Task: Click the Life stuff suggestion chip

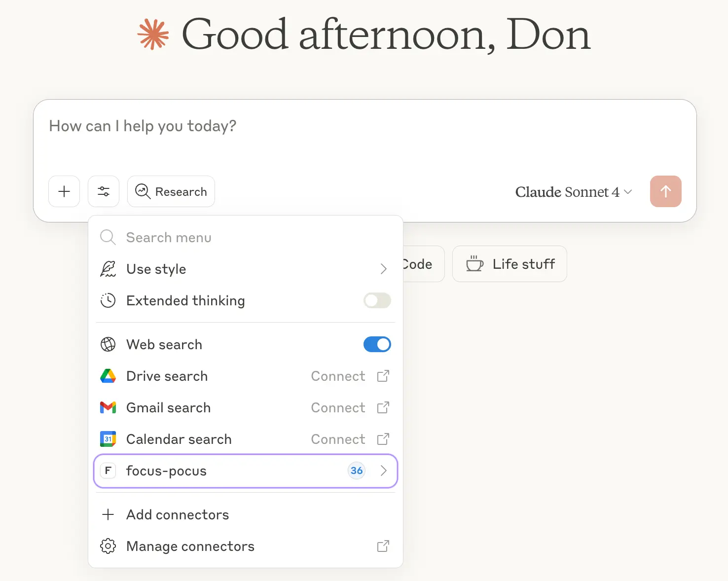Action: coord(510,264)
